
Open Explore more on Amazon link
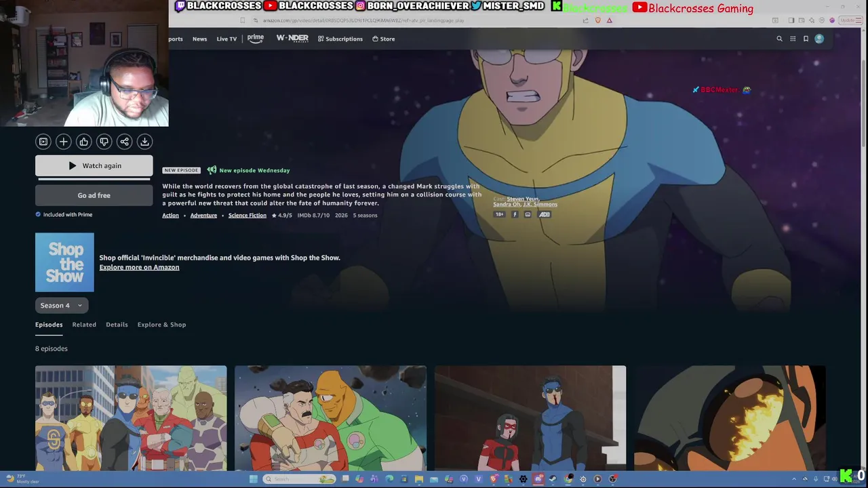pos(139,267)
